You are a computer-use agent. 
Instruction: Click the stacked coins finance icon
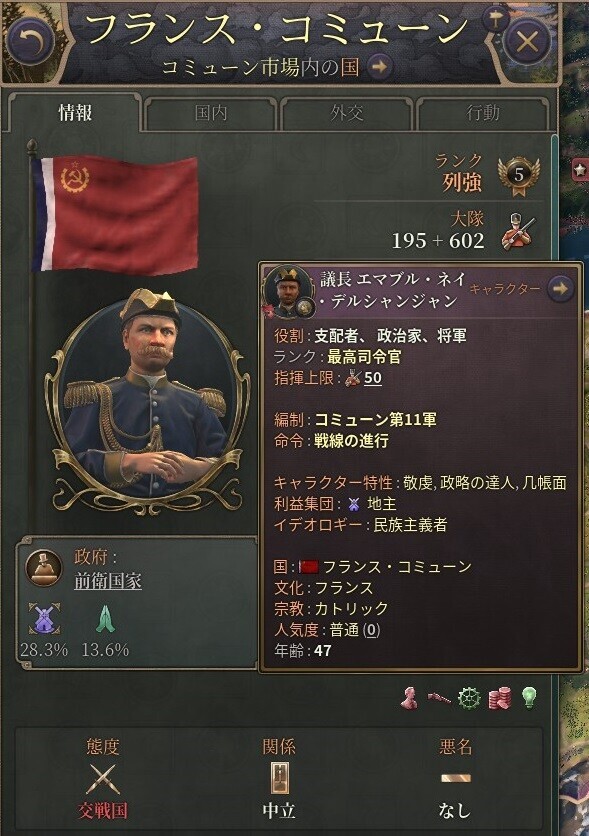499,698
